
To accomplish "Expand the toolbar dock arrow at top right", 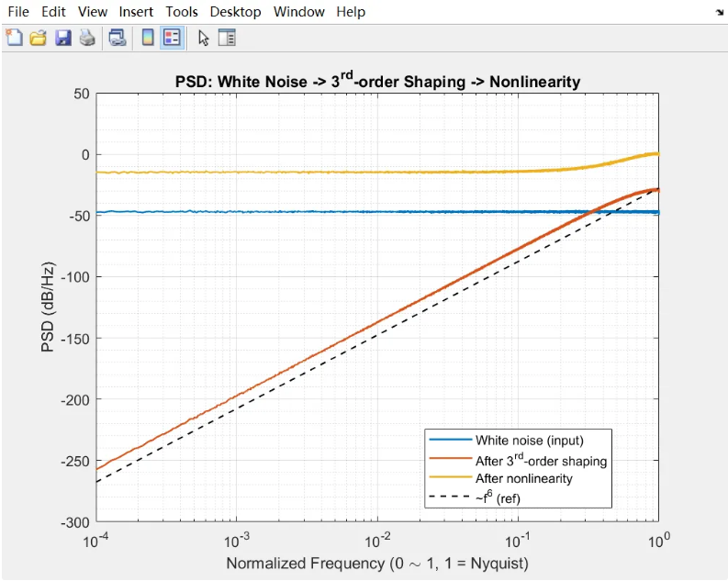I will coord(719,13).
